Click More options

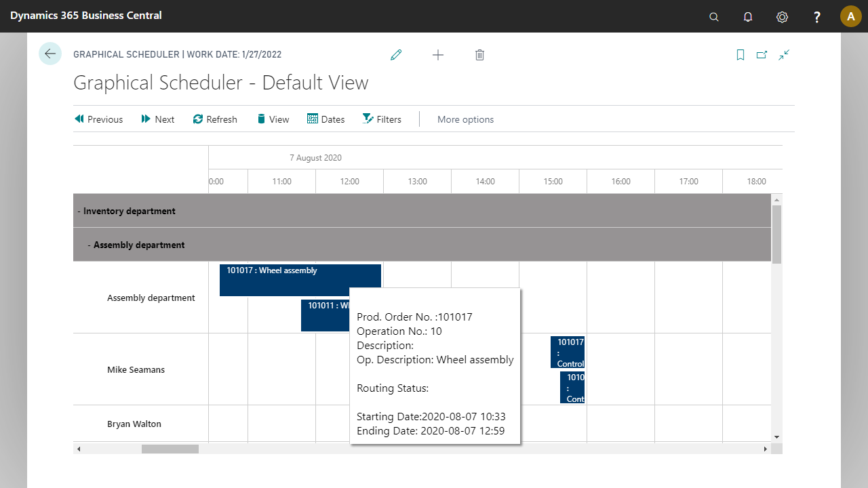pyautogui.click(x=465, y=119)
